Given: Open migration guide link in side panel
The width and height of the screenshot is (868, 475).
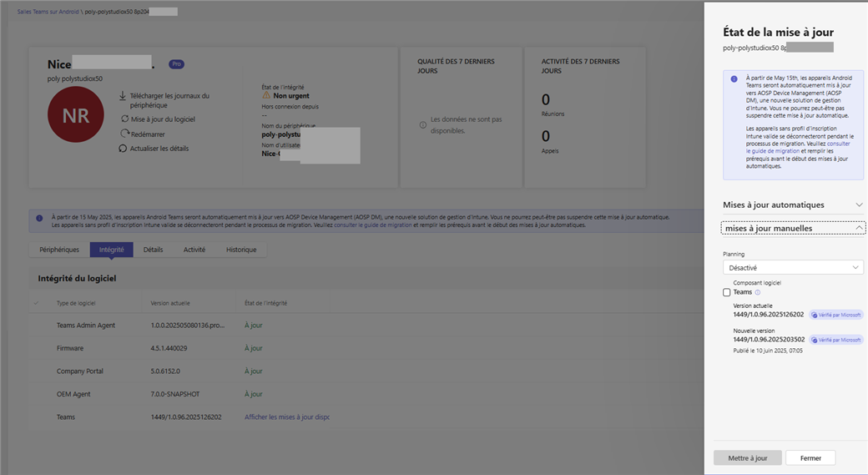Looking at the screenshot, I should click(x=798, y=147).
